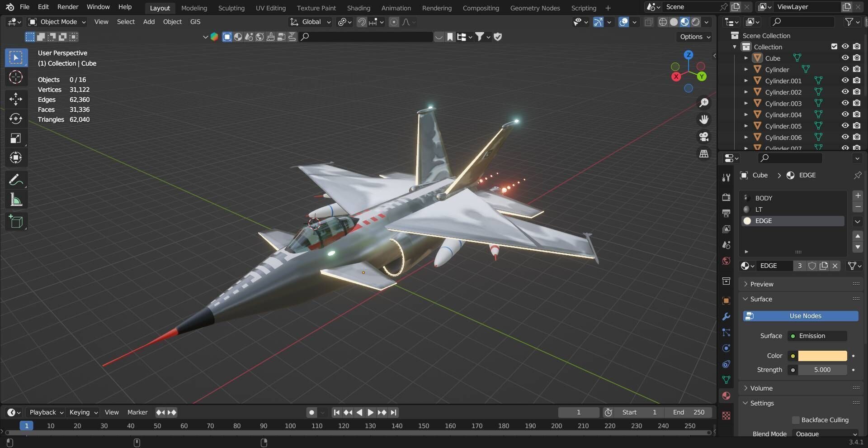Click the viewport zoom magnifier icon
The image size is (868, 448).
coord(704,103)
